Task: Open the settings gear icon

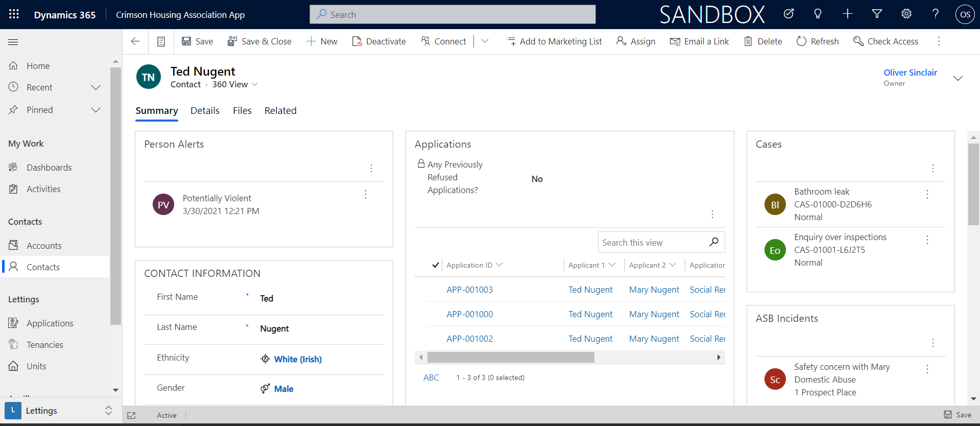Action: pos(906,14)
